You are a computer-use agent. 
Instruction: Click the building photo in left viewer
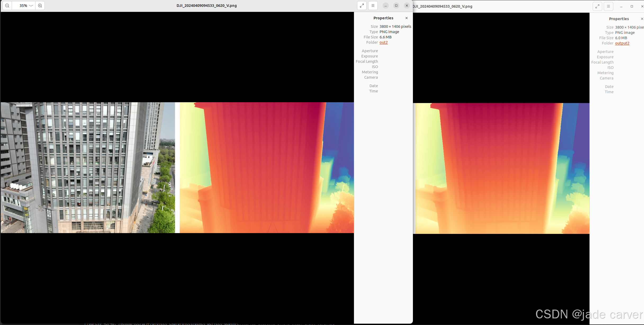(x=87, y=167)
